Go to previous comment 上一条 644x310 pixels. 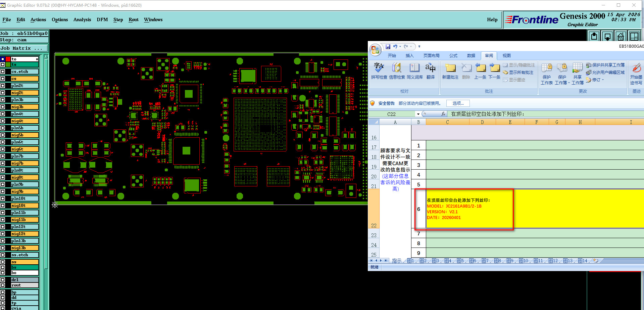[480, 71]
